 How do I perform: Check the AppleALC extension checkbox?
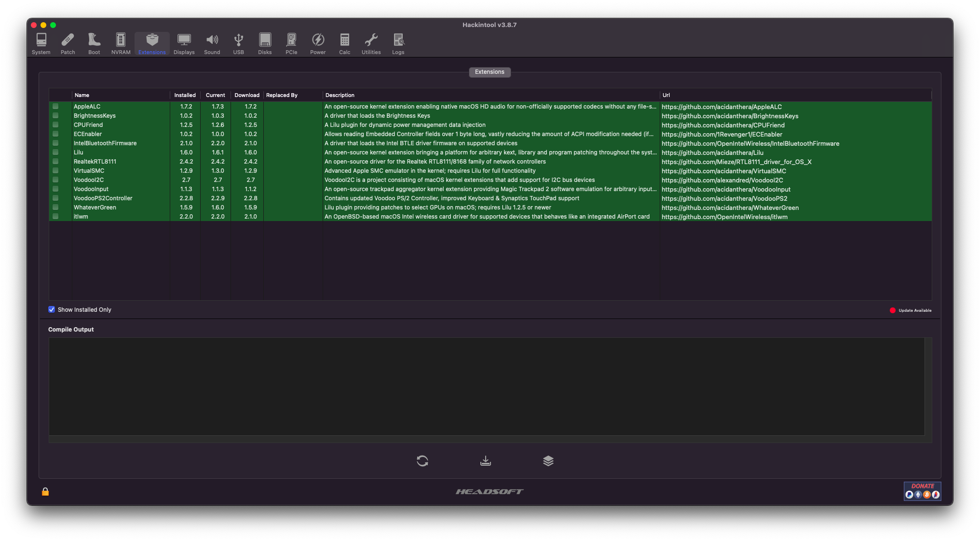click(x=56, y=107)
